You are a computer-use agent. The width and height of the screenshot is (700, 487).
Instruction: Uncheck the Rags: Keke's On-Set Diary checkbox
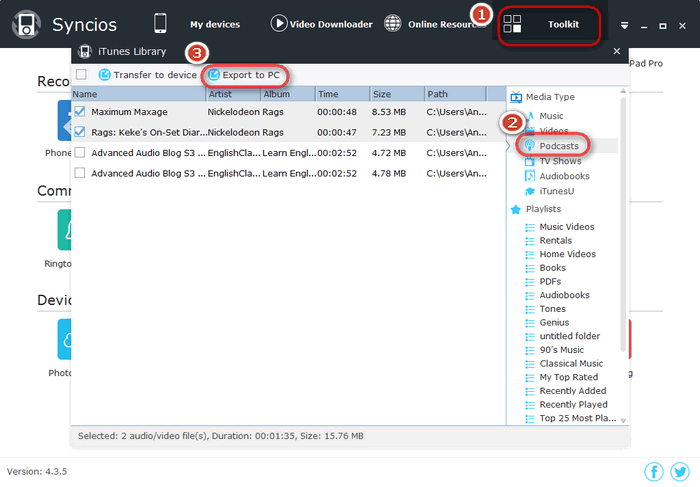(80, 132)
